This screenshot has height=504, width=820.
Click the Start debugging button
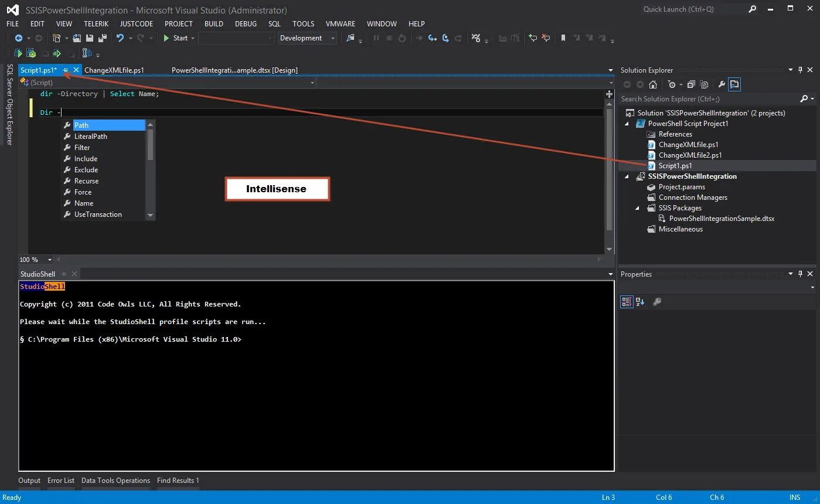click(175, 38)
